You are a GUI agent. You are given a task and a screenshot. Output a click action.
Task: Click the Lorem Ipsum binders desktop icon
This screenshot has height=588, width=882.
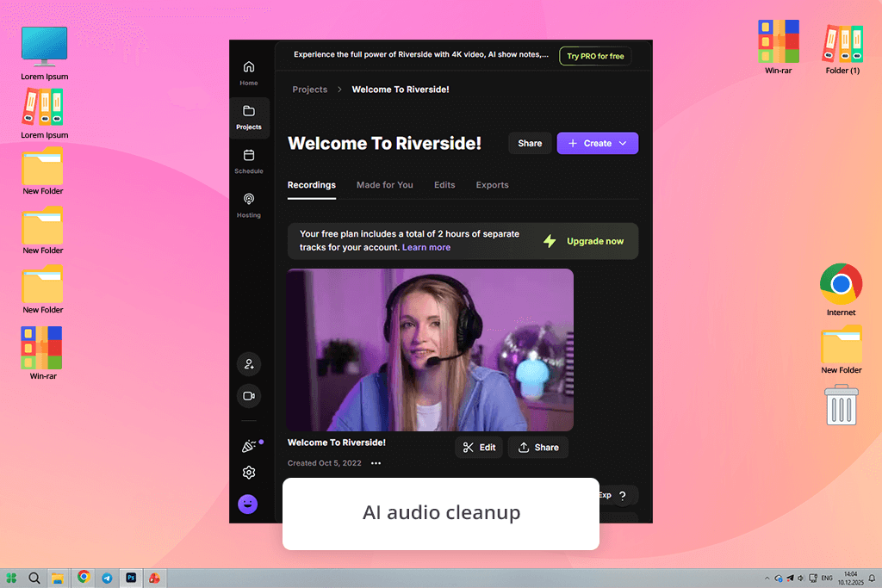tap(45, 115)
